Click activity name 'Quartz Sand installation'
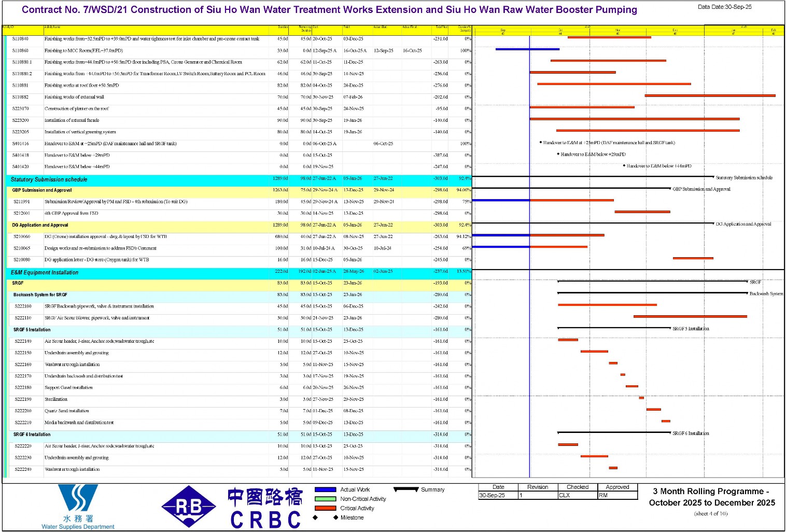786x532 pixels. pos(67,411)
